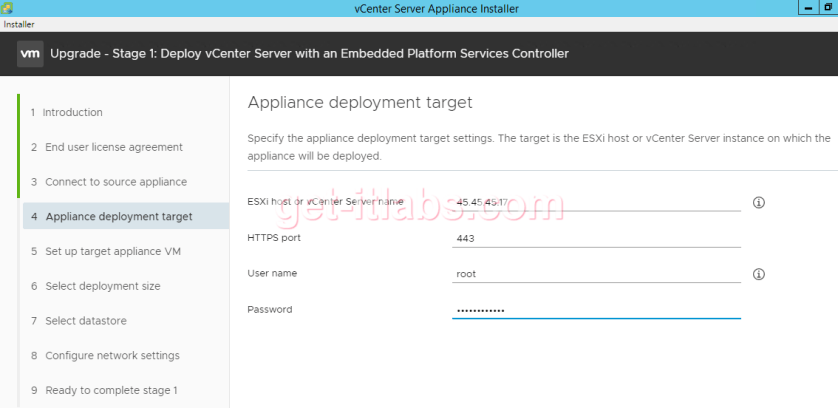Focus the ESXi host or vCenter Server name input

pos(596,202)
